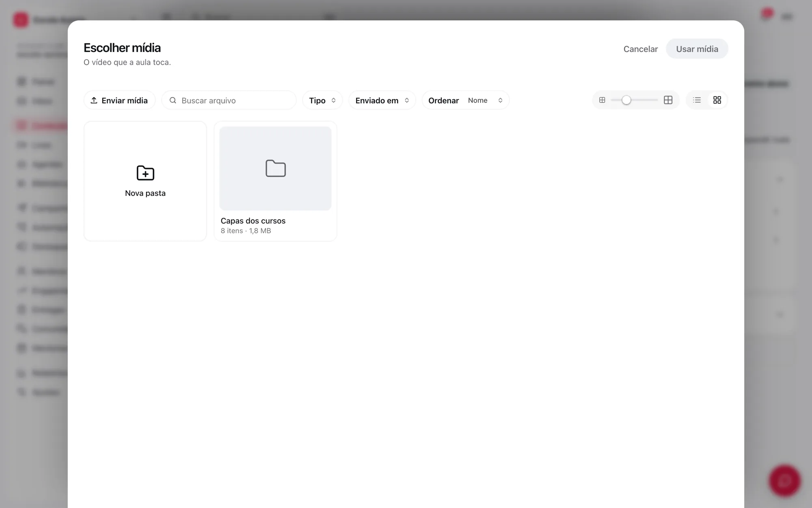Focus the Buscar arquivo search field
The width and height of the screenshot is (812, 508).
[229, 100]
